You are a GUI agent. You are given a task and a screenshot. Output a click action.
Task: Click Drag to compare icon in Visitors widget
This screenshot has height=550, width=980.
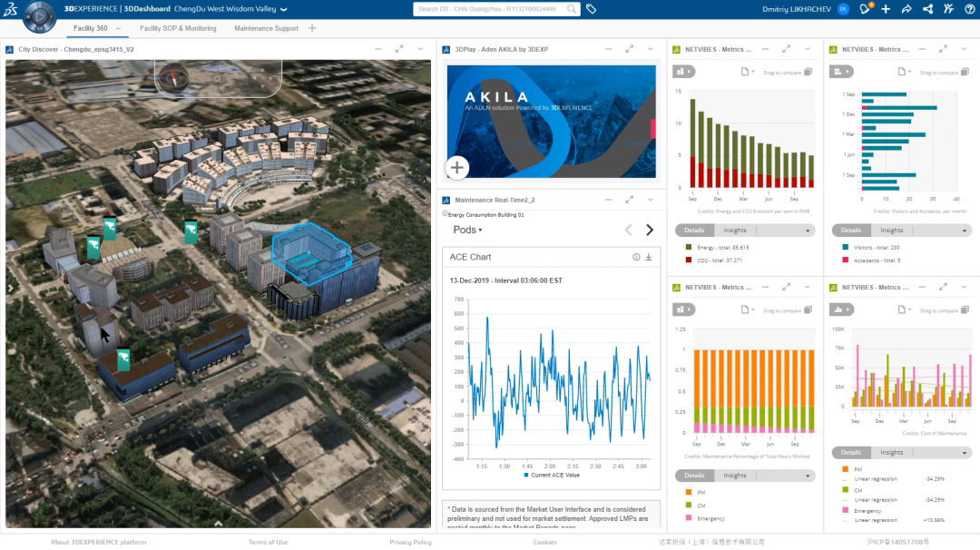click(x=965, y=72)
